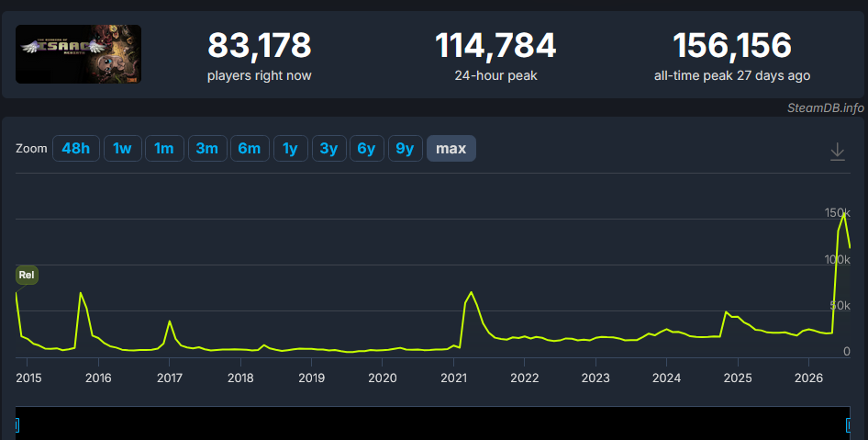Click the 150k y-axis label
868x440 pixels.
pos(837,213)
